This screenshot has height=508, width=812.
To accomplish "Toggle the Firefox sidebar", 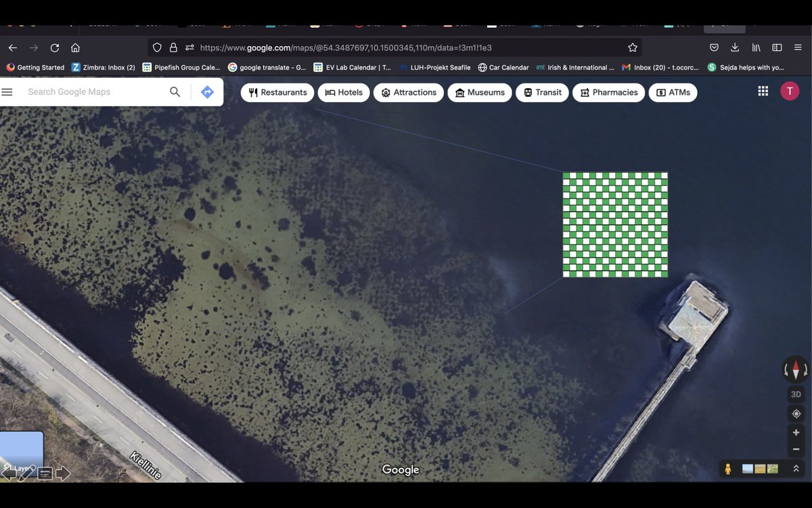I will 777,47.
